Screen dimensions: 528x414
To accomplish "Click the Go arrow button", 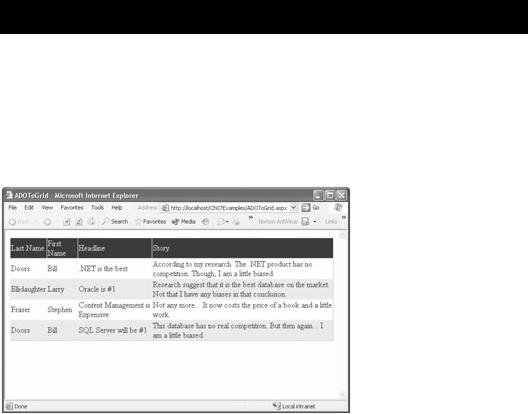I will [x=306, y=208].
